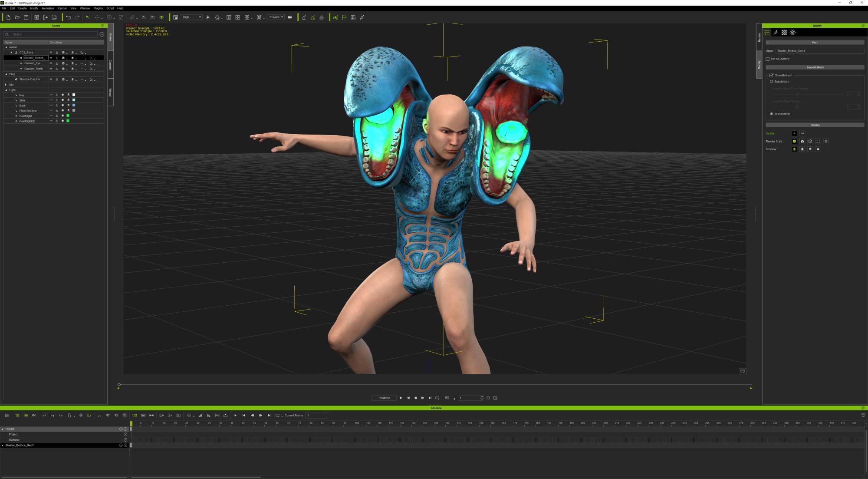Click the timeline track list icon
Screen dimensions: 868x479
[7, 416]
